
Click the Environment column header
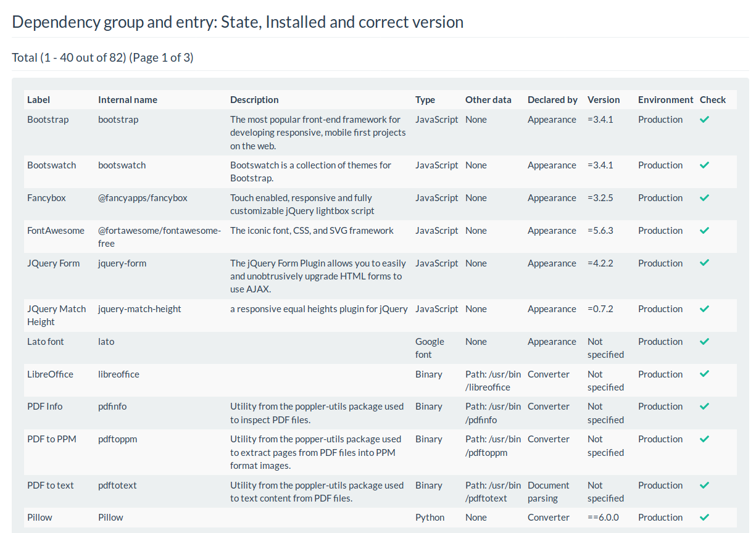(666, 99)
